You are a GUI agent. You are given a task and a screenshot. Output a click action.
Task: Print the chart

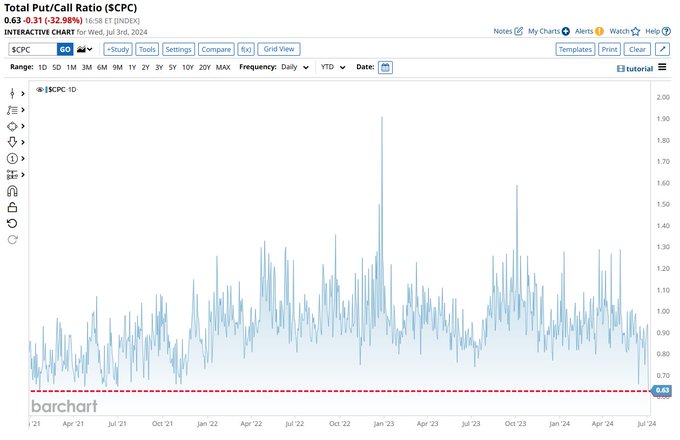(x=609, y=49)
